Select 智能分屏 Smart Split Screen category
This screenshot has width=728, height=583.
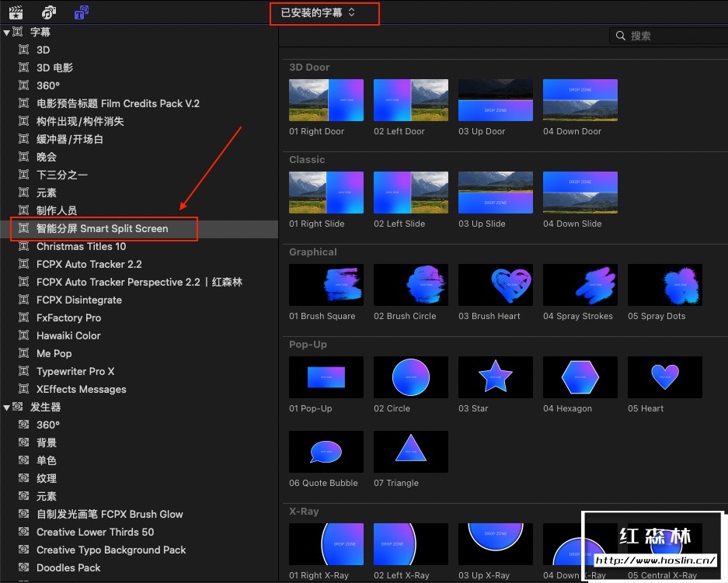coord(102,229)
